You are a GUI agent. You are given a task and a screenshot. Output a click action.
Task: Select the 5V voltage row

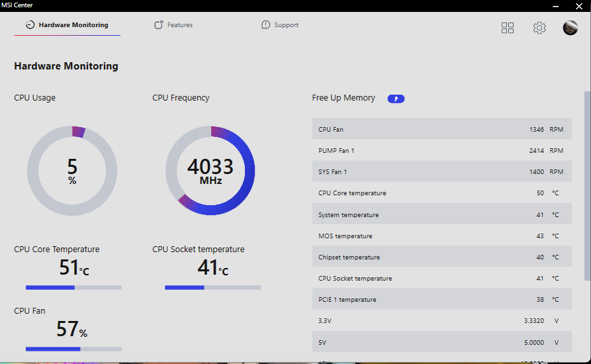coord(441,342)
